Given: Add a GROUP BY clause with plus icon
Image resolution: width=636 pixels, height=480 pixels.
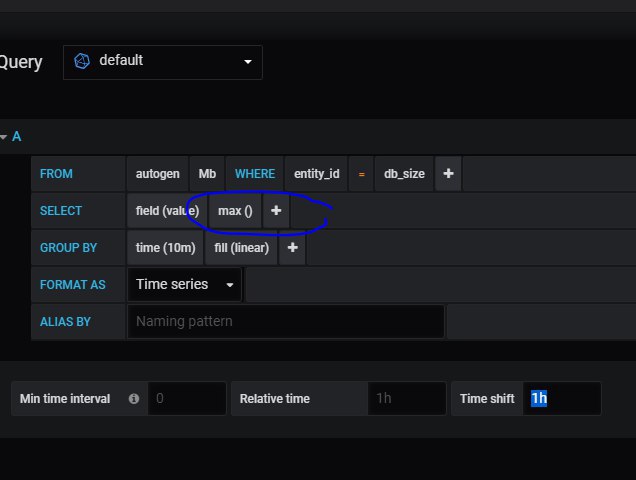Looking at the screenshot, I should tap(292, 248).
